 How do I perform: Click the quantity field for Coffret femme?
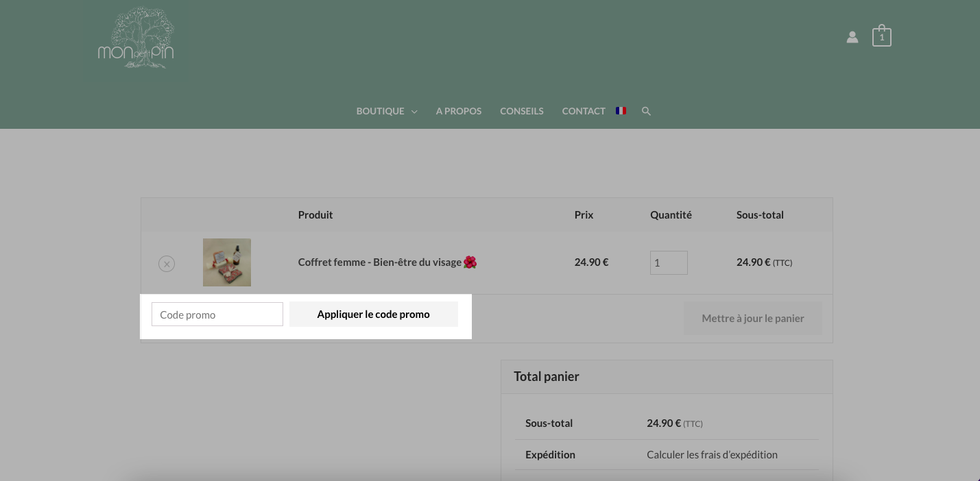pyautogui.click(x=669, y=262)
